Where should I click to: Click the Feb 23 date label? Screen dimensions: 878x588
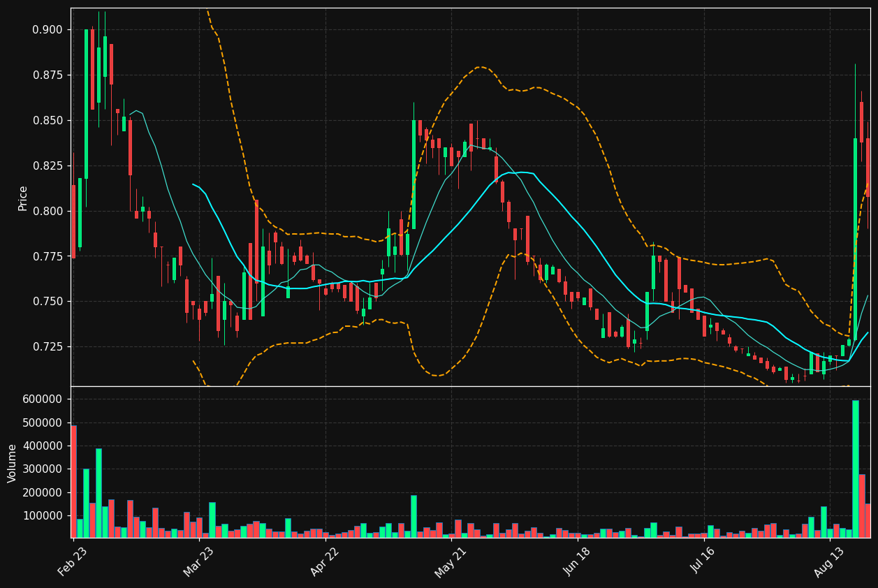point(73,561)
